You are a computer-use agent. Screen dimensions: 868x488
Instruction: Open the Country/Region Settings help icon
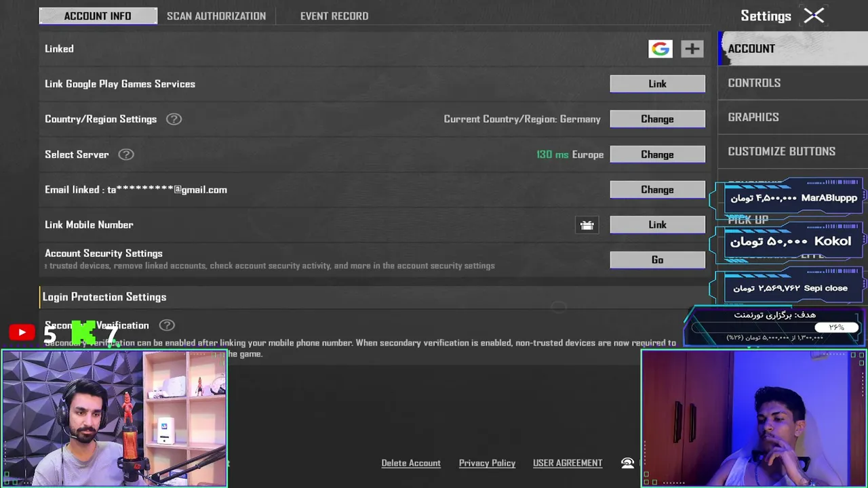tap(174, 119)
